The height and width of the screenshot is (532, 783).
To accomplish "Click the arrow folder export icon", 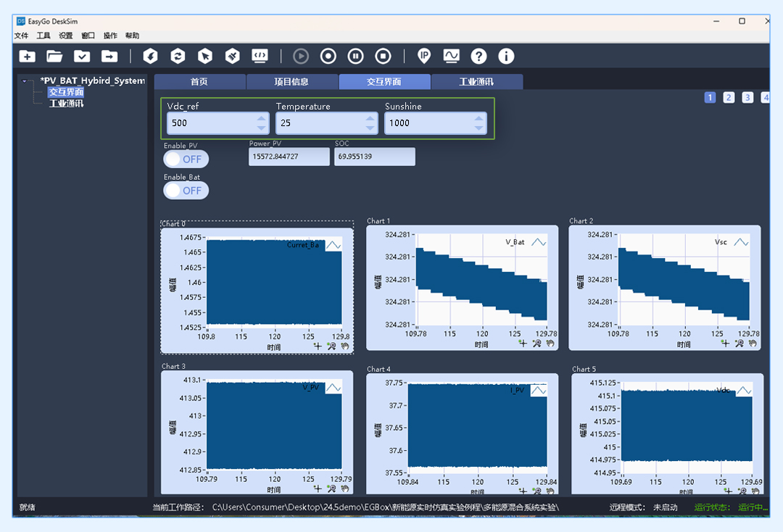I will point(109,57).
